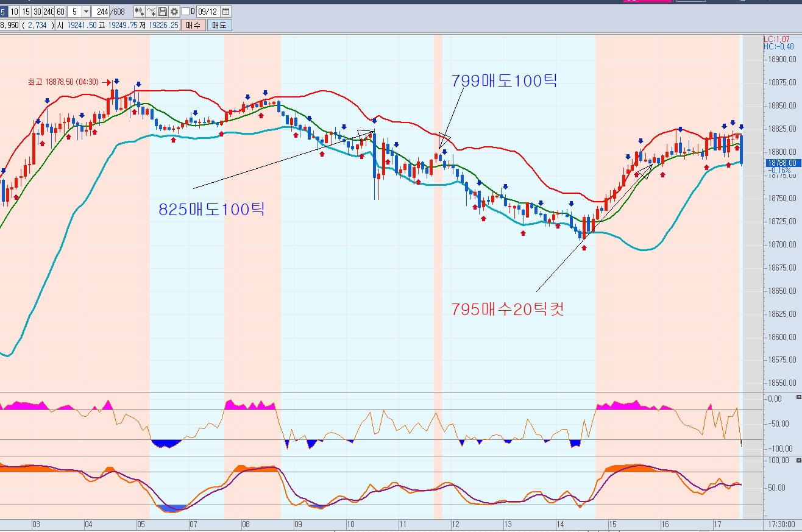The height and width of the screenshot is (532, 802).
Task: Focus the candle count field showing 244
Action: click(x=101, y=12)
